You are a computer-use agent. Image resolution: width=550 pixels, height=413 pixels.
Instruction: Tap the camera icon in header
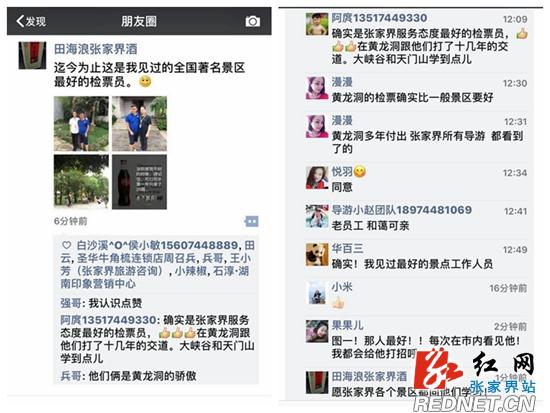pyautogui.click(x=253, y=21)
